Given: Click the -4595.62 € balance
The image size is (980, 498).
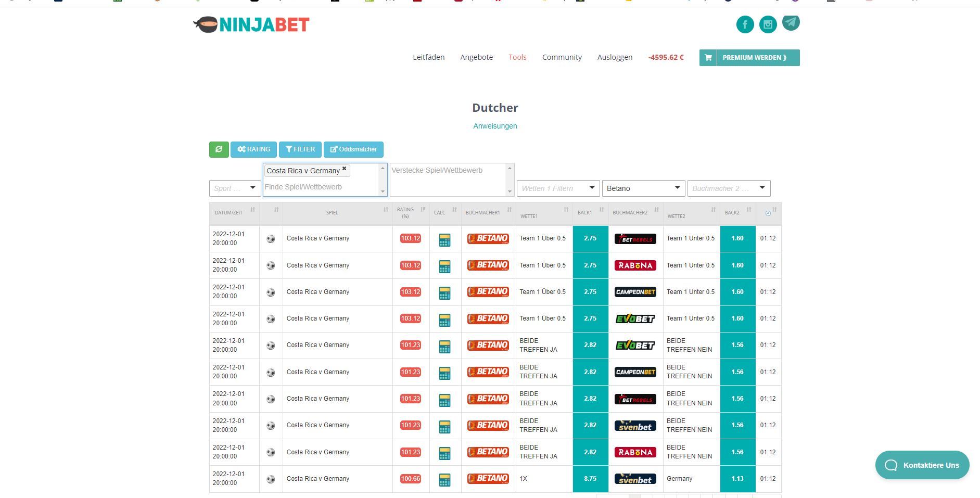Looking at the screenshot, I should click(x=666, y=57).
